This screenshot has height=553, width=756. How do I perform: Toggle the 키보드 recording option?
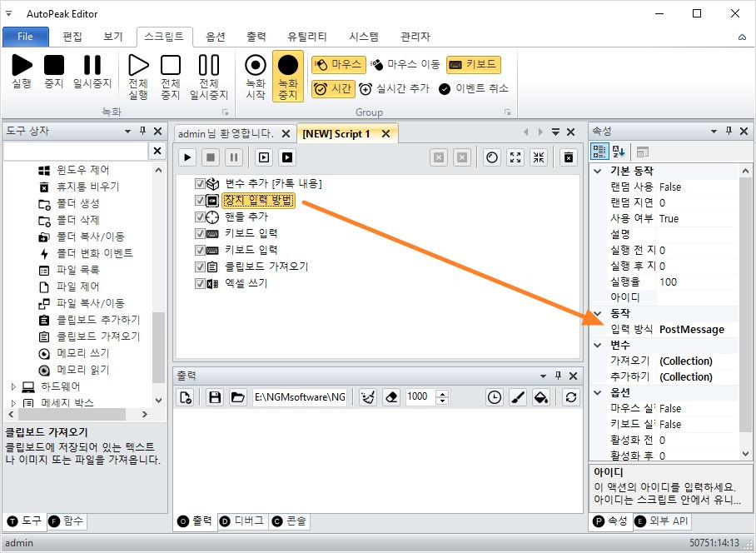[474, 64]
